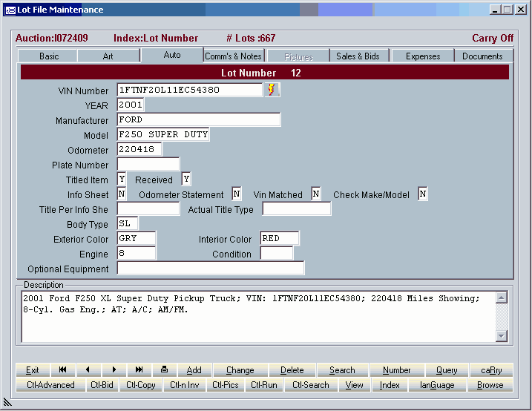Screen dimensions: 532x411
Task: Toggle the Received Y/N box
Action: tap(186, 179)
